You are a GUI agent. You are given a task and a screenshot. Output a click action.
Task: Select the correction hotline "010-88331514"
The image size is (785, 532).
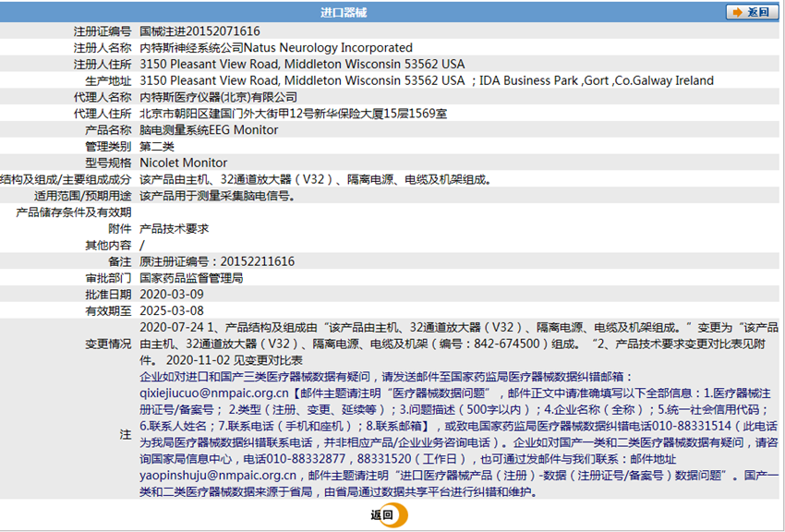(694, 427)
